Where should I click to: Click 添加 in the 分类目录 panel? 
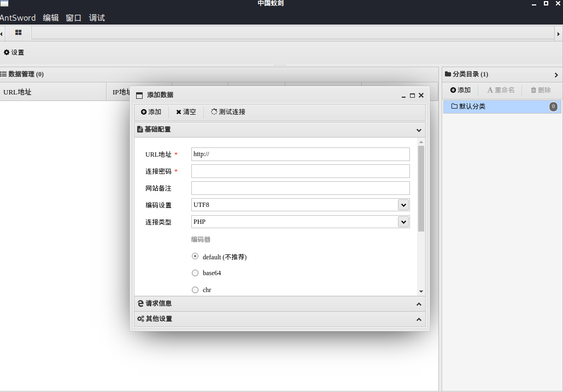click(x=460, y=90)
